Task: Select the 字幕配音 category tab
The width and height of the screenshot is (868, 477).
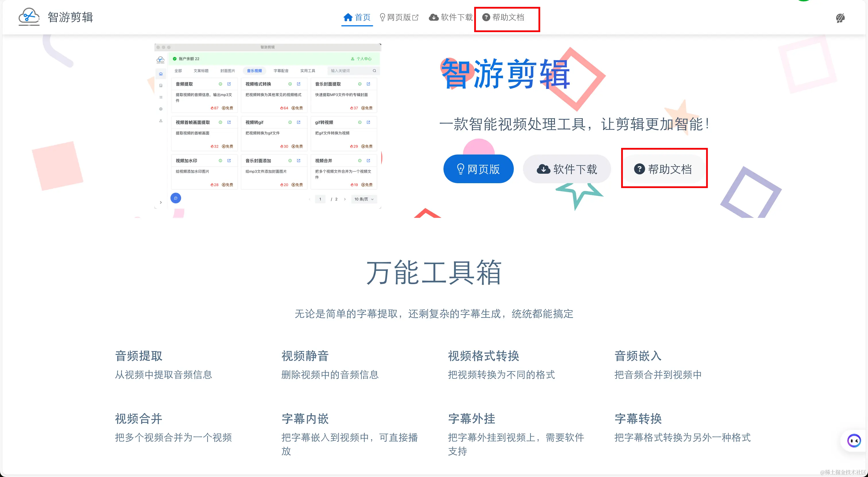Action: tap(281, 71)
